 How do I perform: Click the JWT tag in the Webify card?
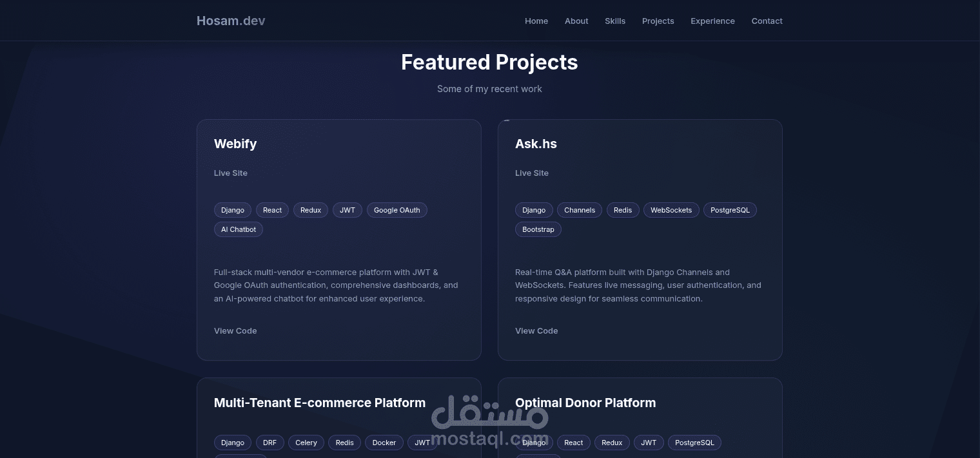348,210
